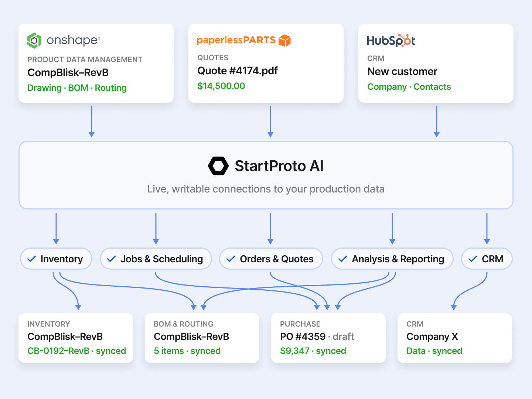
Task: Open CompBlisk–RevB in the INVENTORY card
Action: tap(65, 337)
